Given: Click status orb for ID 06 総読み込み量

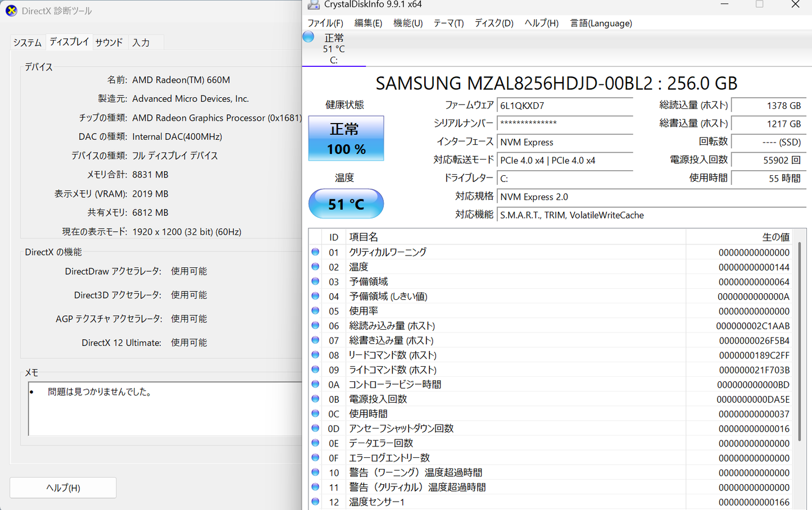Looking at the screenshot, I should 315,325.
